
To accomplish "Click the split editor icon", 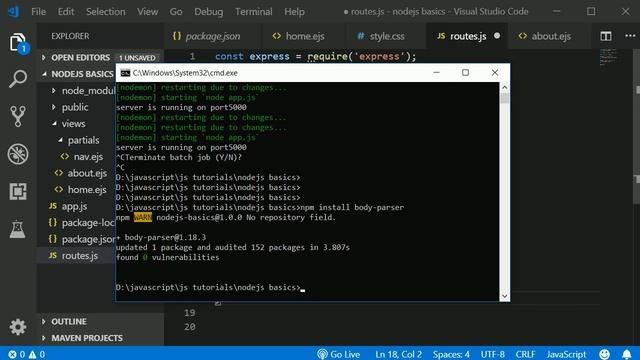I will tap(606, 36).
